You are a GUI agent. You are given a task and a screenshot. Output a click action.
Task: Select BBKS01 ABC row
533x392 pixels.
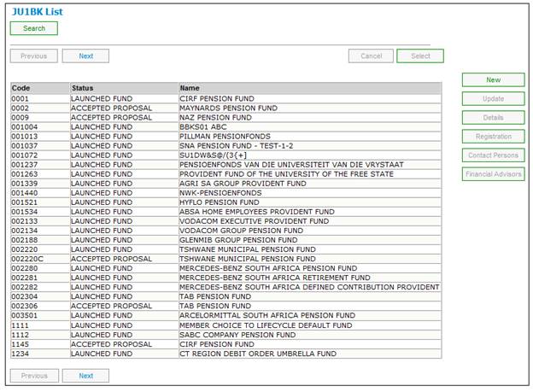(x=226, y=126)
